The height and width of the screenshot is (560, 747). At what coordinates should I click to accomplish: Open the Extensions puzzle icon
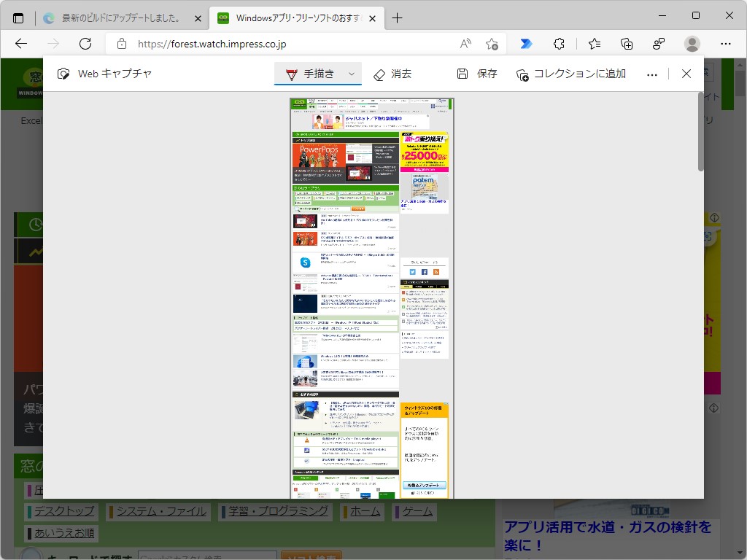(x=559, y=44)
